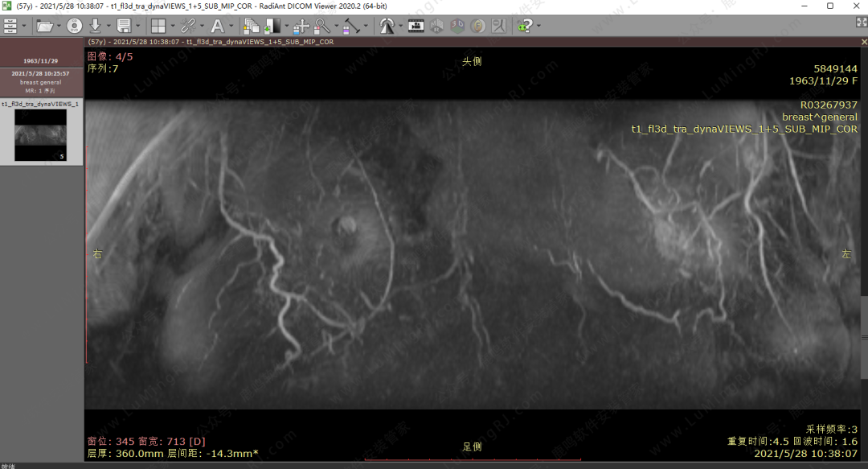
Task: Click the download from PACS arrow icon
Action: [95, 26]
